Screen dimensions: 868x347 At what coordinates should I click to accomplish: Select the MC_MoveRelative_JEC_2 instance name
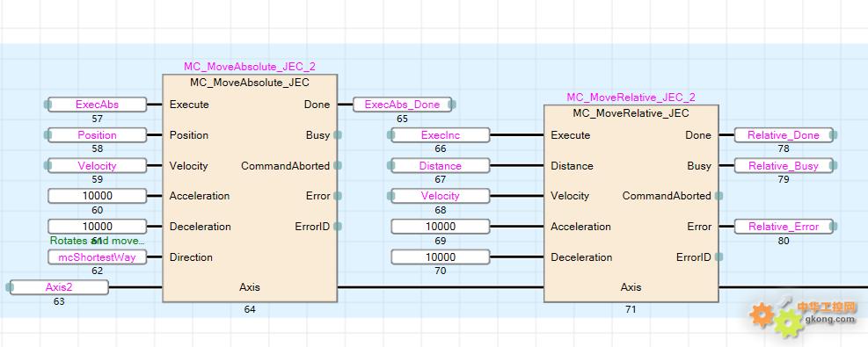point(631,98)
